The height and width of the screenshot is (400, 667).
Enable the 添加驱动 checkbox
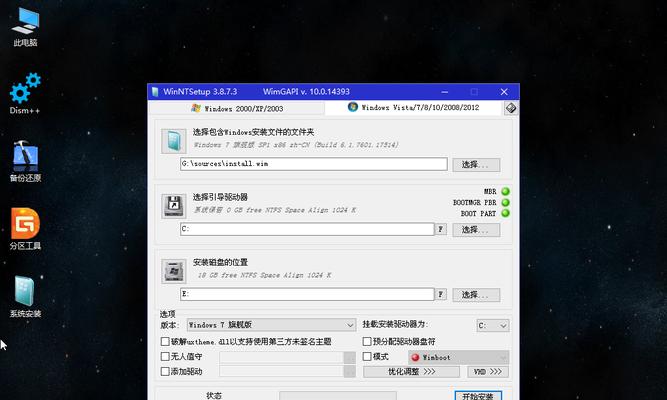pos(165,371)
